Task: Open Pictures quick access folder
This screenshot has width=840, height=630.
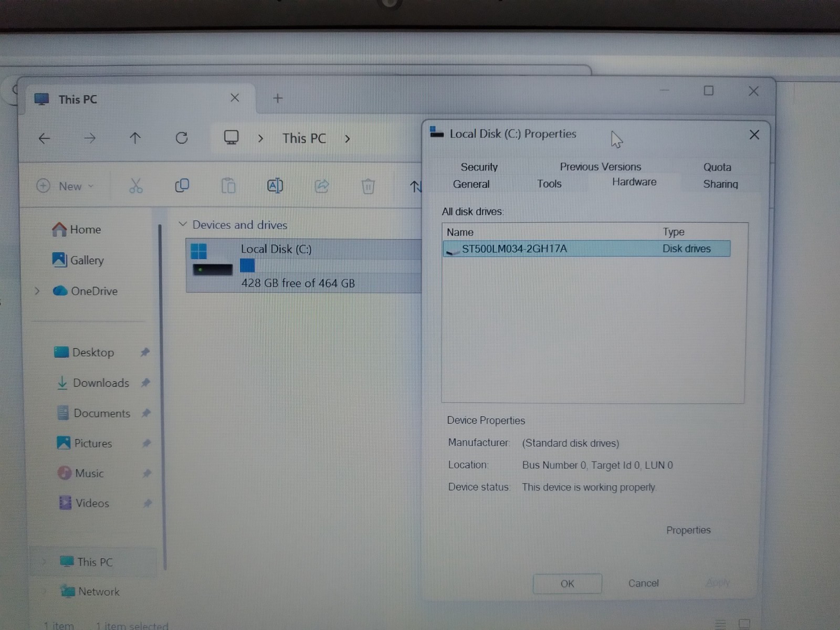Action: click(85, 443)
